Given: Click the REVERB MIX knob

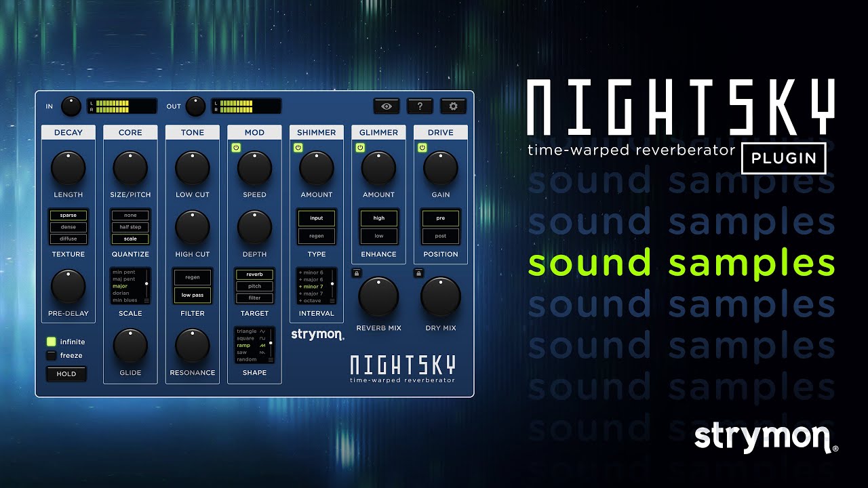Looking at the screenshot, I should pos(378,297).
